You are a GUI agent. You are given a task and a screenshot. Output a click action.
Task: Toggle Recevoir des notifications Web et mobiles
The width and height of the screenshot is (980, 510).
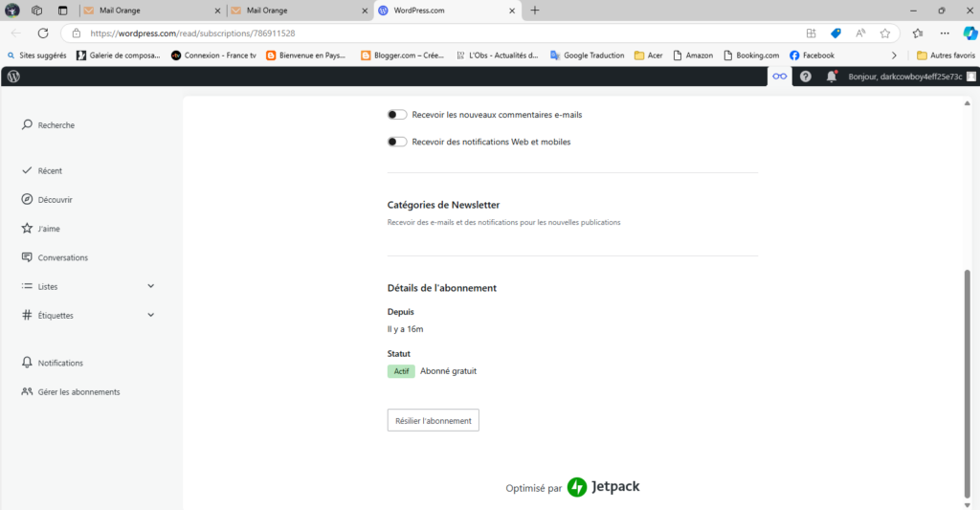(x=397, y=142)
